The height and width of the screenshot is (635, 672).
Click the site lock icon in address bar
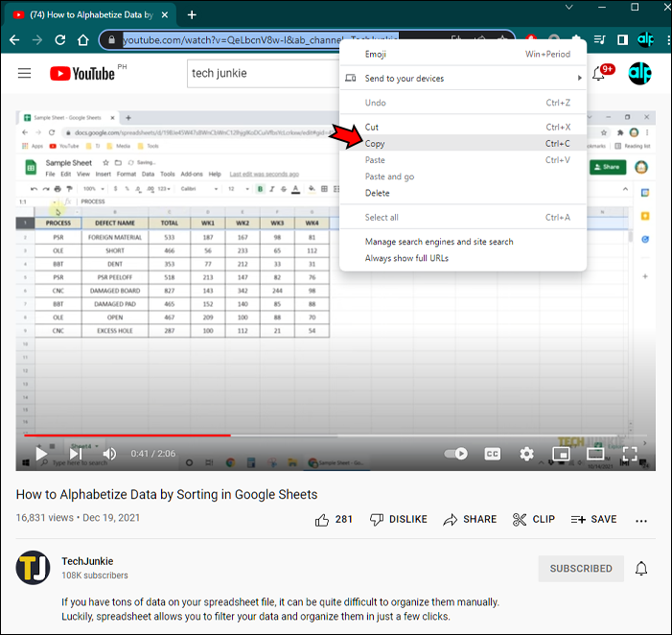(x=111, y=40)
